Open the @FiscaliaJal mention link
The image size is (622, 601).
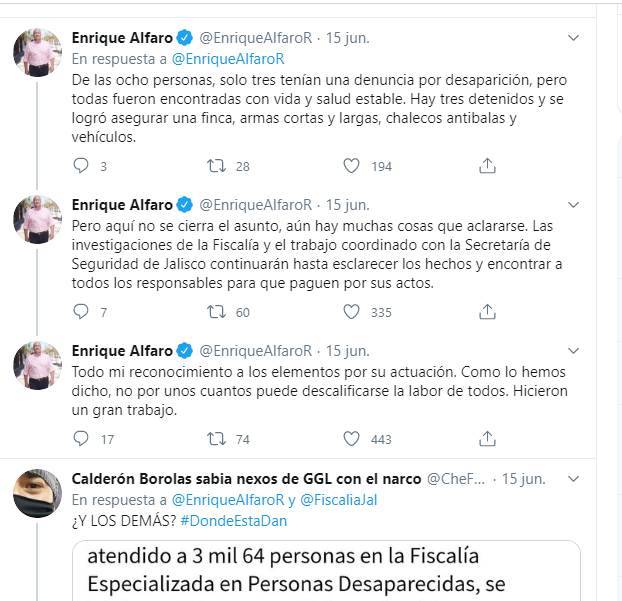338,500
